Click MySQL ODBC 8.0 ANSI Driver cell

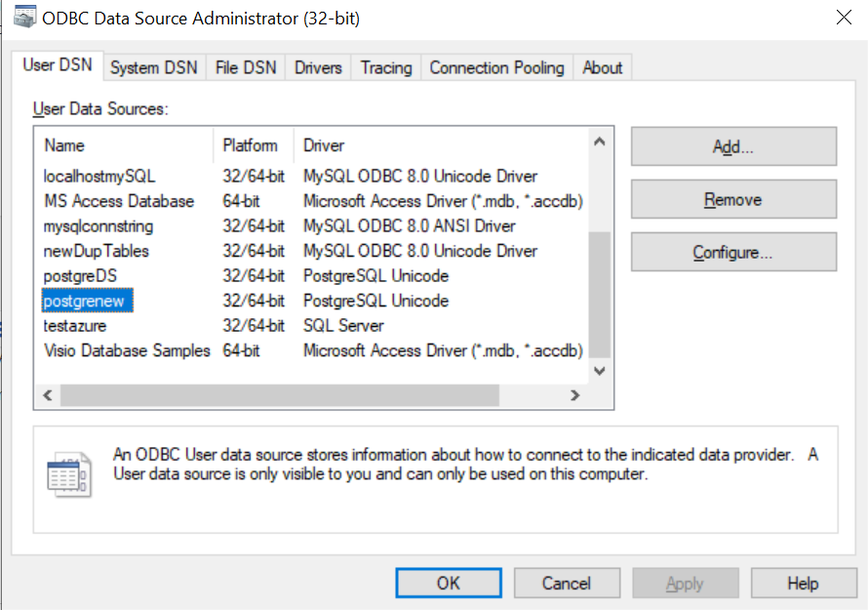(409, 226)
